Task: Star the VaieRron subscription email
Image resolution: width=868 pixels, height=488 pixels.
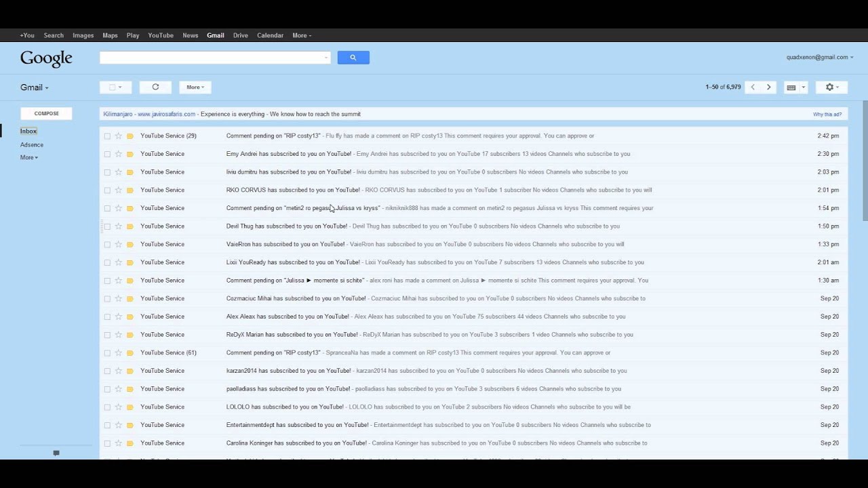Action: point(118,244)
